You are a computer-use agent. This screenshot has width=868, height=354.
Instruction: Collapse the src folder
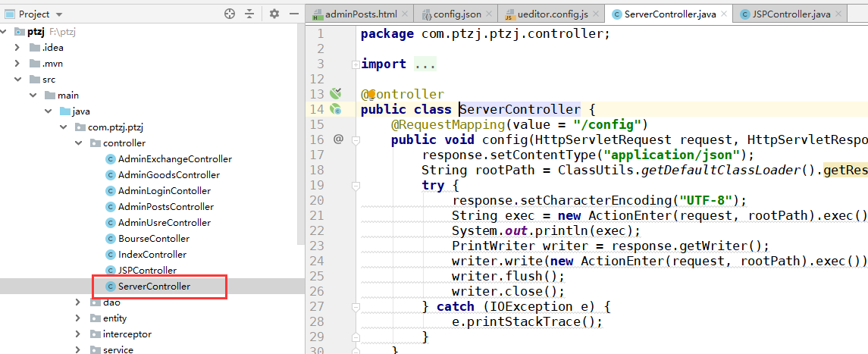coord(17,79)
